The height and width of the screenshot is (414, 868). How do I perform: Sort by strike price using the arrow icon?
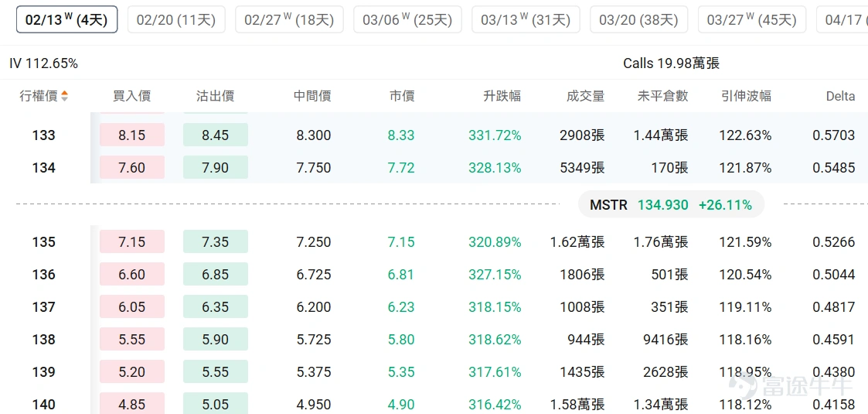pyautogui.click(x=64, y=96)
